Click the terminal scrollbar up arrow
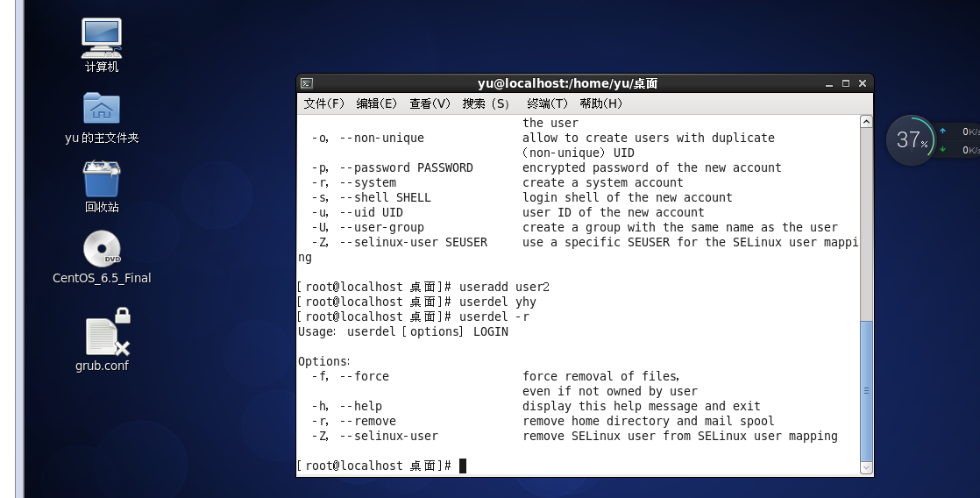Image resolution: width=980 pixels, height=498 pixels. pos(866,122)
